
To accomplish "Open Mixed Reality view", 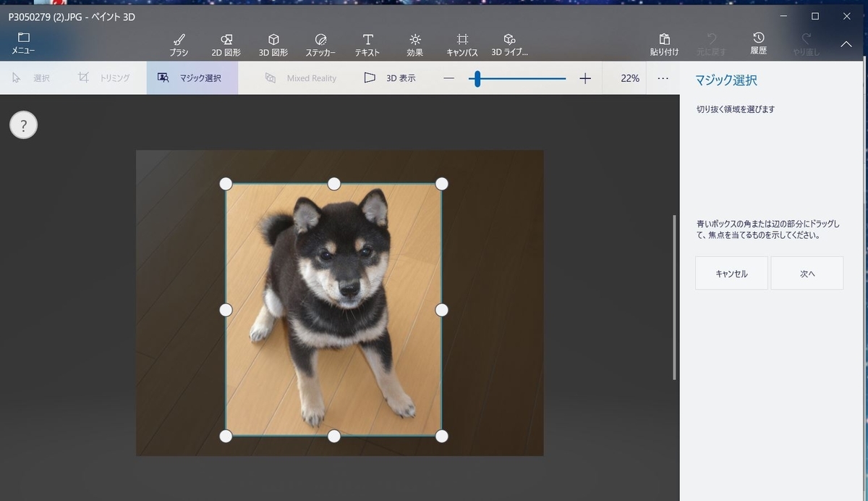I will (x=300, y=78).
